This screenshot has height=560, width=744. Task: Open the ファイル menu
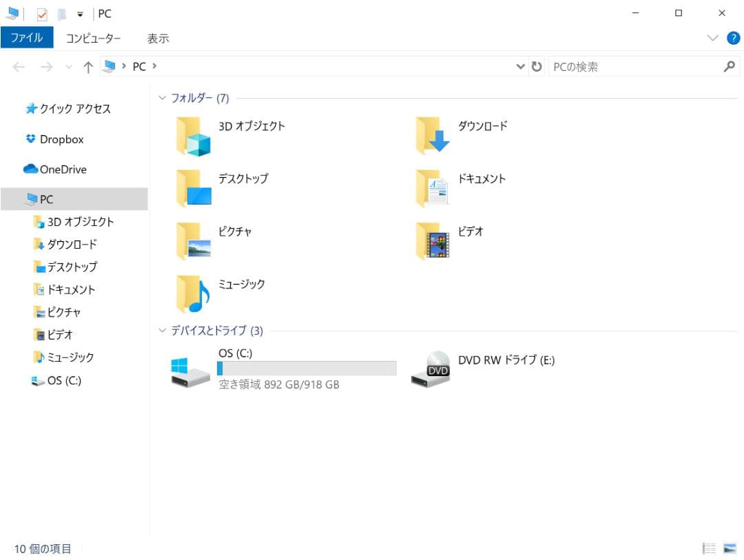click(27, 38)
